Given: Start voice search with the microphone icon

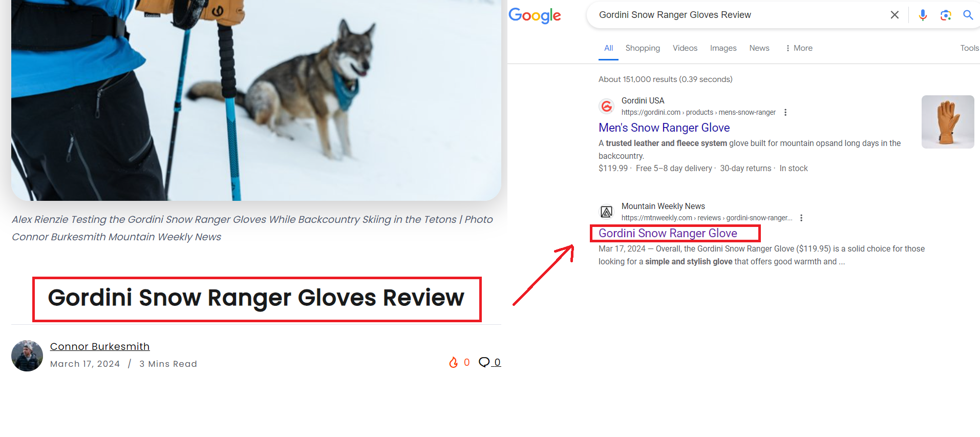Looking at the screenshot, I should [x=923, y=15].
